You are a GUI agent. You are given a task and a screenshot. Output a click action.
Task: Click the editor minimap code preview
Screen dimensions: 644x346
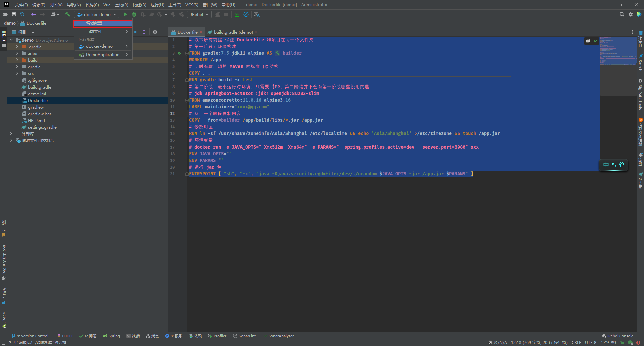(618, 50)
